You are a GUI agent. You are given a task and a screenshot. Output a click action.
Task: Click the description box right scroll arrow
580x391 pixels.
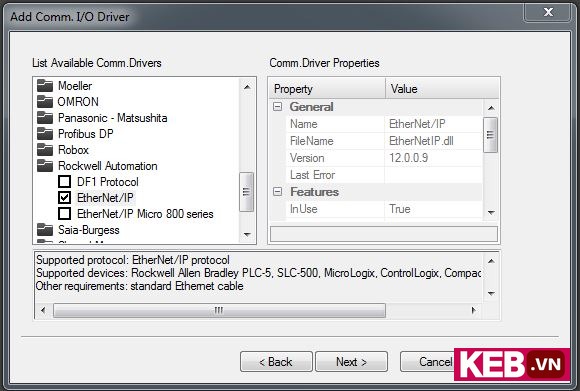click(473, 310)
